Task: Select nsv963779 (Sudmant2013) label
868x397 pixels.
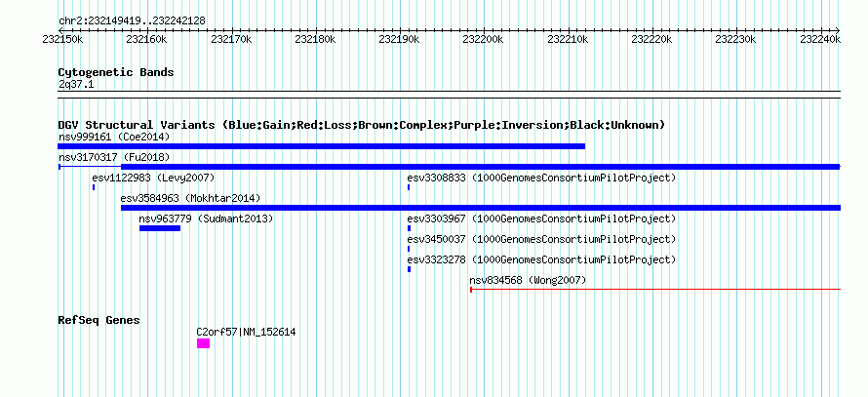Action: [206, 218]
